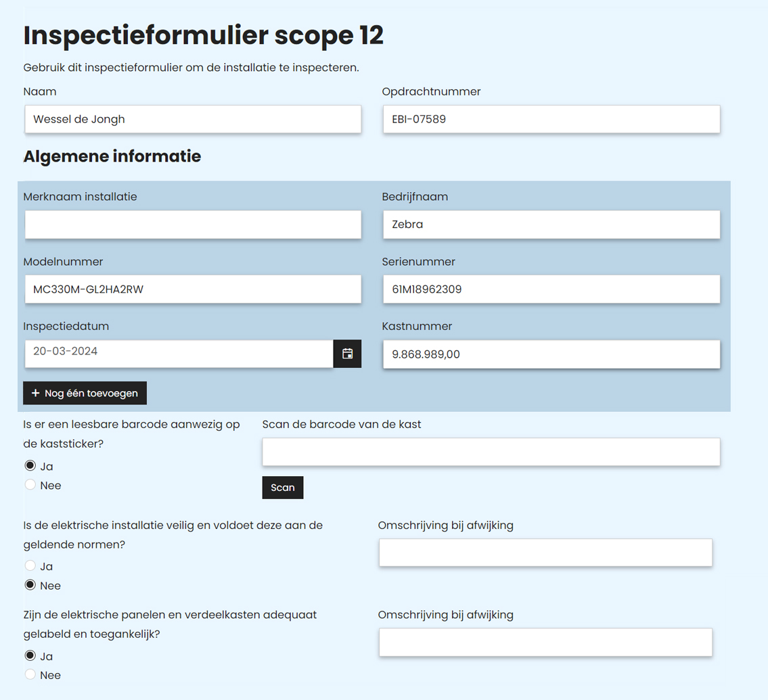Click the empty Merknaam installatie field

[193, 225]
